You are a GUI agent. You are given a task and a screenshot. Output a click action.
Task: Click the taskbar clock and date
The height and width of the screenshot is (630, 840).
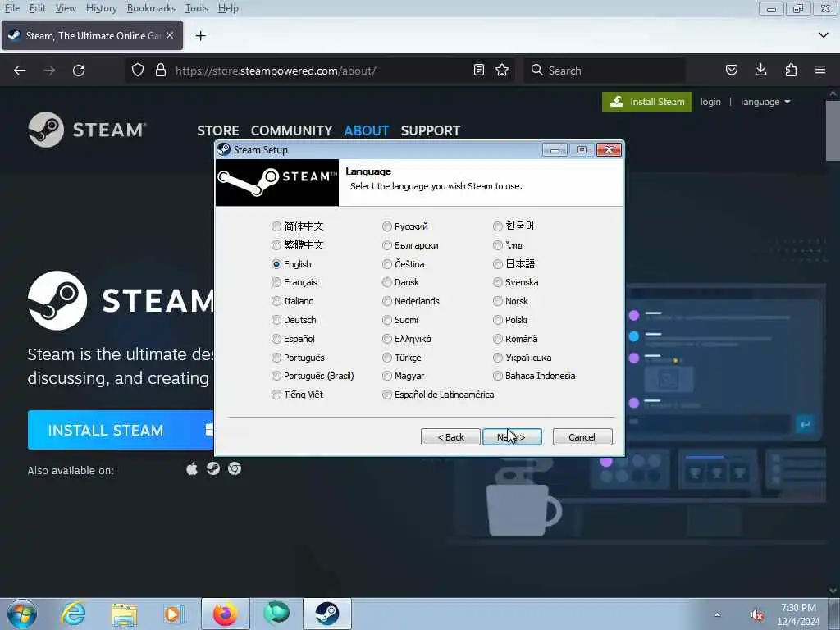[x=798, y=614]
